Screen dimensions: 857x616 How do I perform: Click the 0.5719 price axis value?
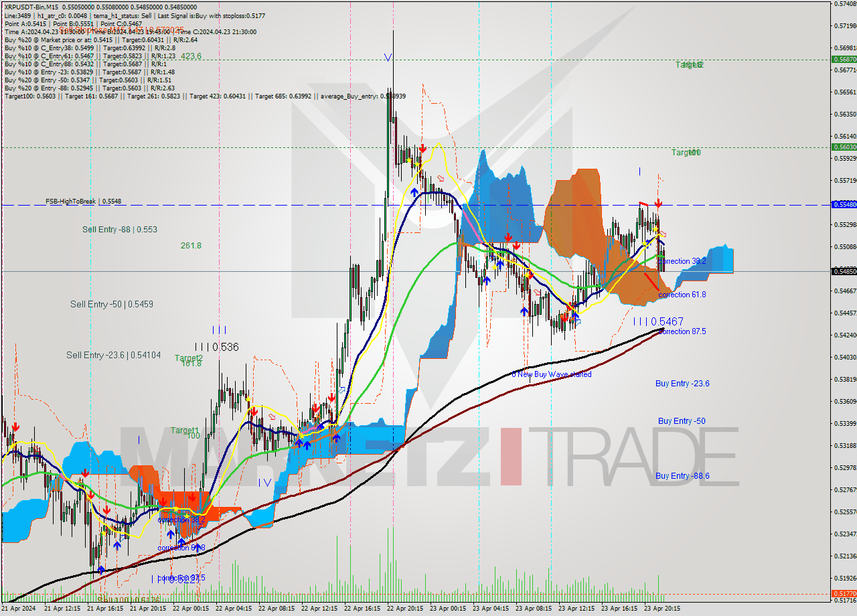click(x=844, y=26)
